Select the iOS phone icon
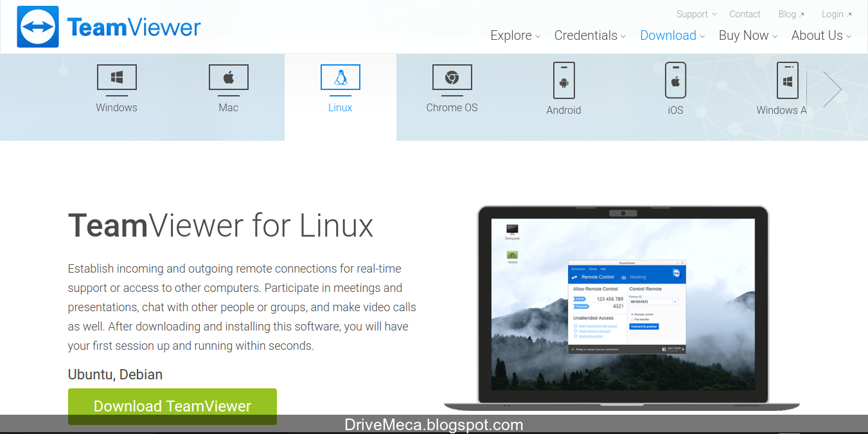 click(676, 80)
